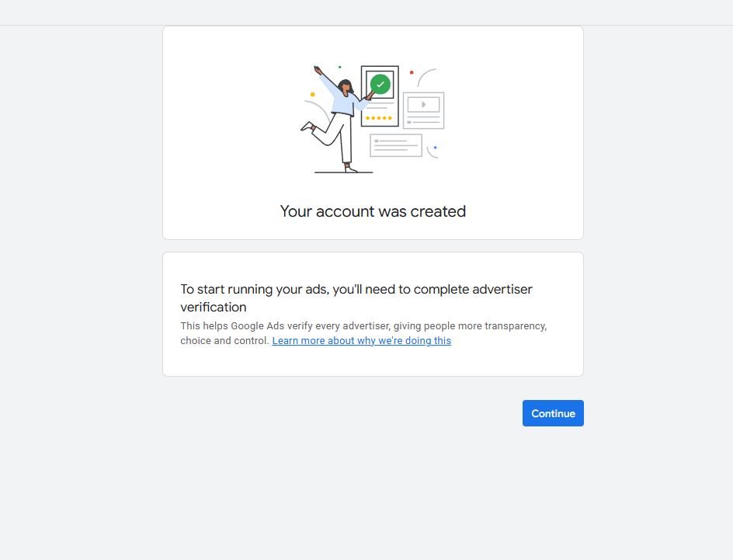Viewport: 733px width, 560px height.
Task: Click the gray curved arc near the blue dot
Action: click(x=432, y=152)
